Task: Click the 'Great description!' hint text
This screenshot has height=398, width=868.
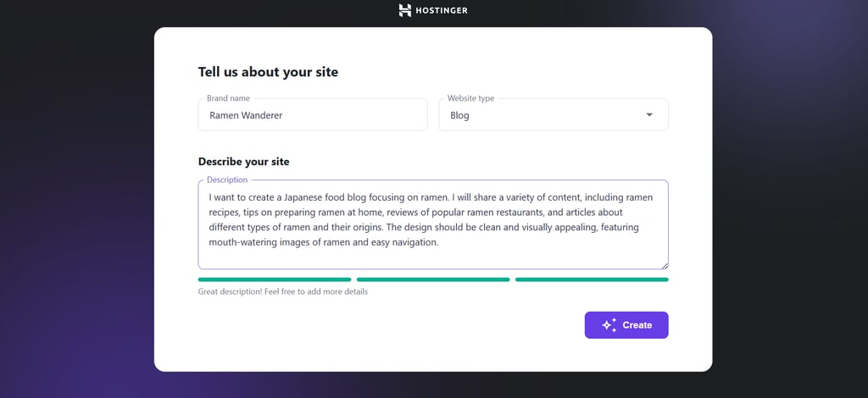Action: point(283,291)
